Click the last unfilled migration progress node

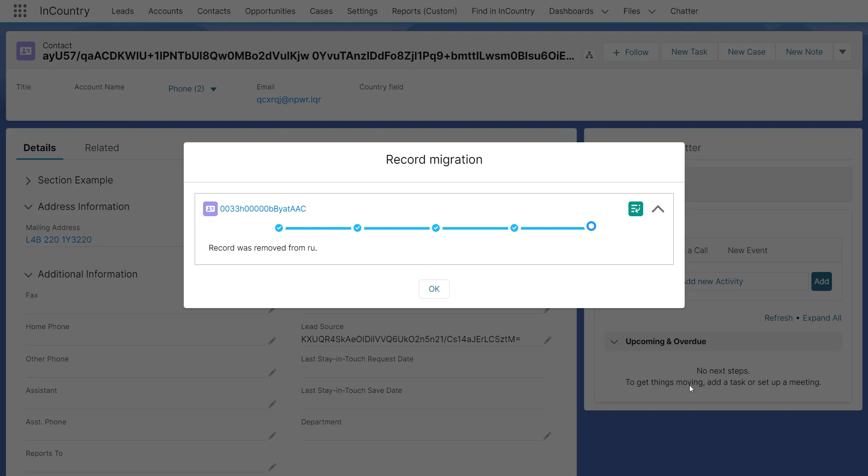(591, 226)
